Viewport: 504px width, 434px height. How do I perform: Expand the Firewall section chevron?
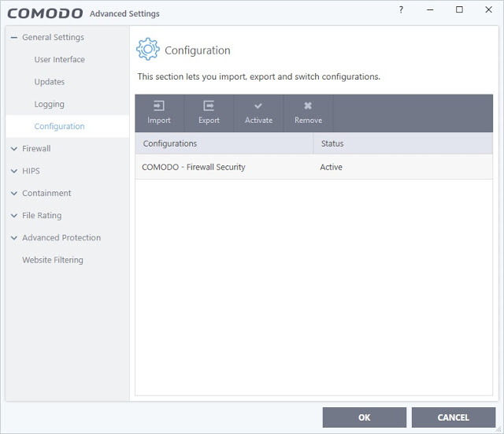point(14,149)
